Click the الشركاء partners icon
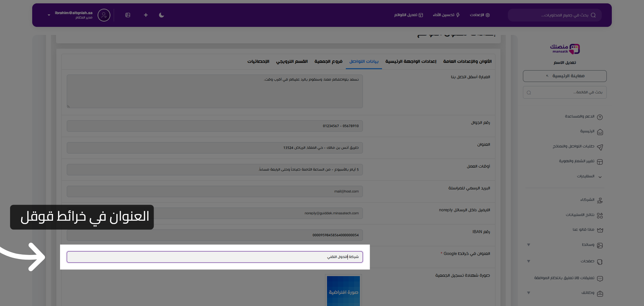 pos(600,200)
